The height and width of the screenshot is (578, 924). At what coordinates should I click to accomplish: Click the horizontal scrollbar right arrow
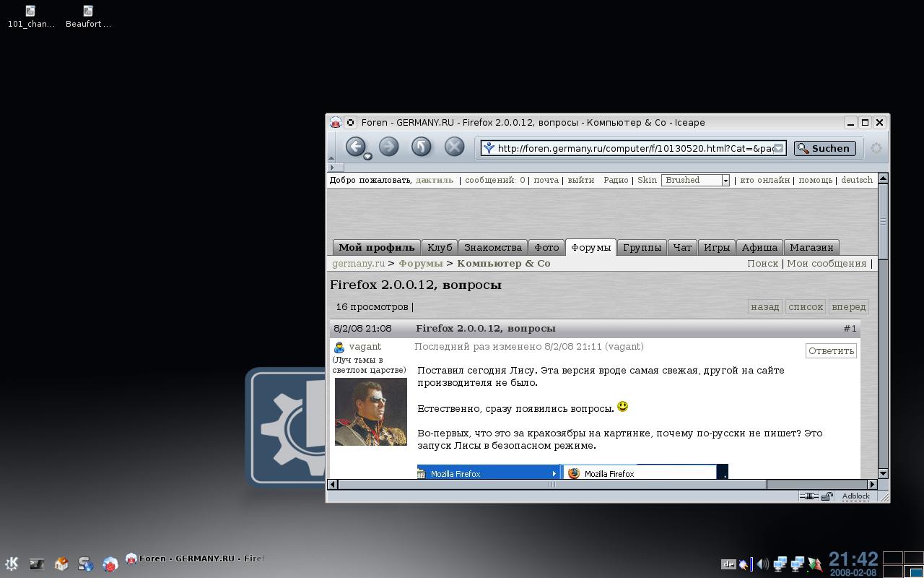[871, 484]
